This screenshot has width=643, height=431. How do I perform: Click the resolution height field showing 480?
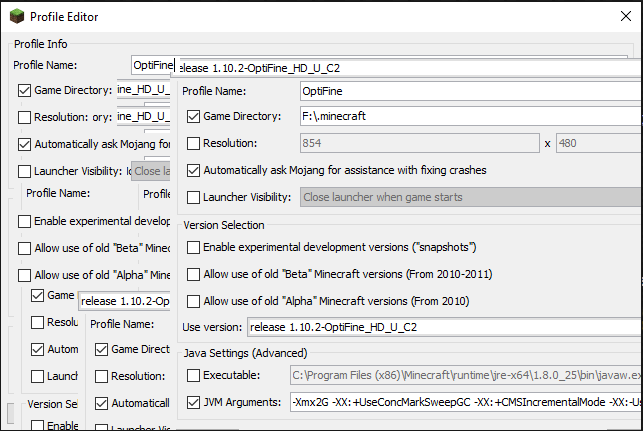coord(598,144)
